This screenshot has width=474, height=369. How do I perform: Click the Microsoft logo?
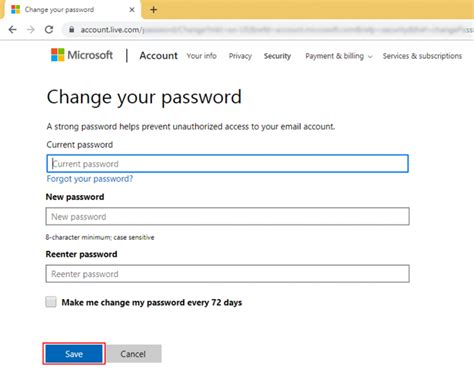click(82, 55)
